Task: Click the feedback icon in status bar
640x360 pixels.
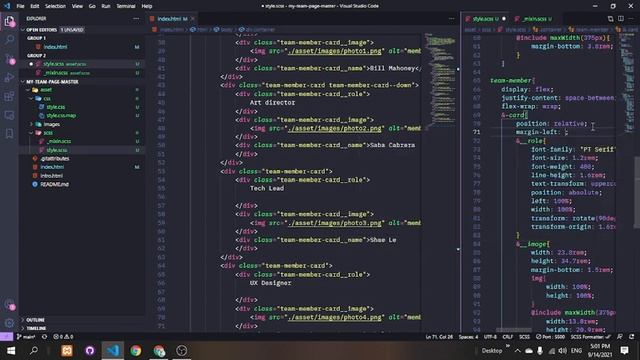Action: coord(620,337)
